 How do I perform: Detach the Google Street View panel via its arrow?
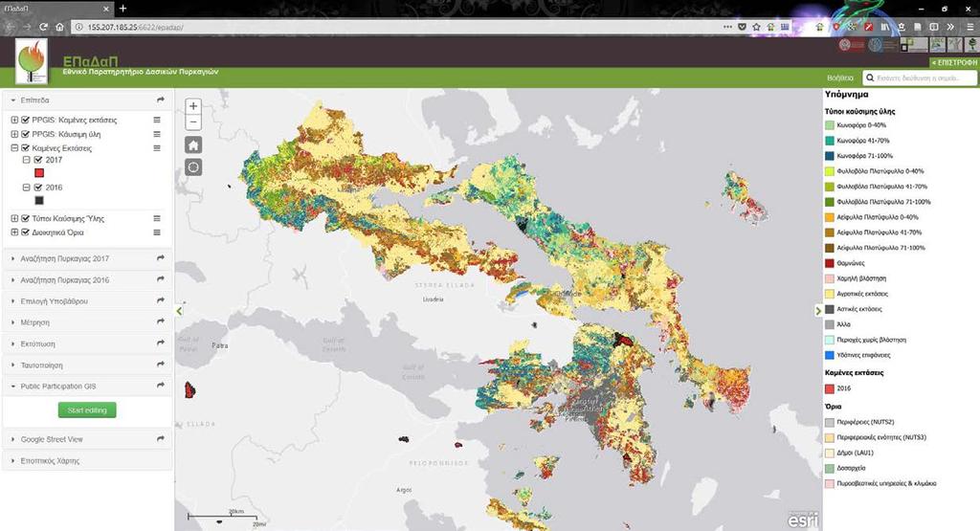(x=161, y=438)
